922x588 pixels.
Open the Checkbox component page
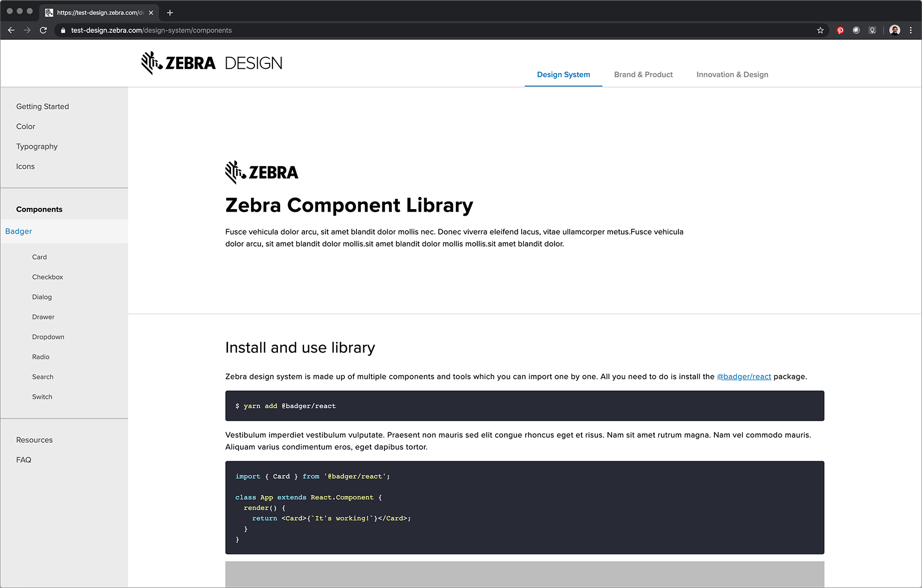[x=47, y=277]
